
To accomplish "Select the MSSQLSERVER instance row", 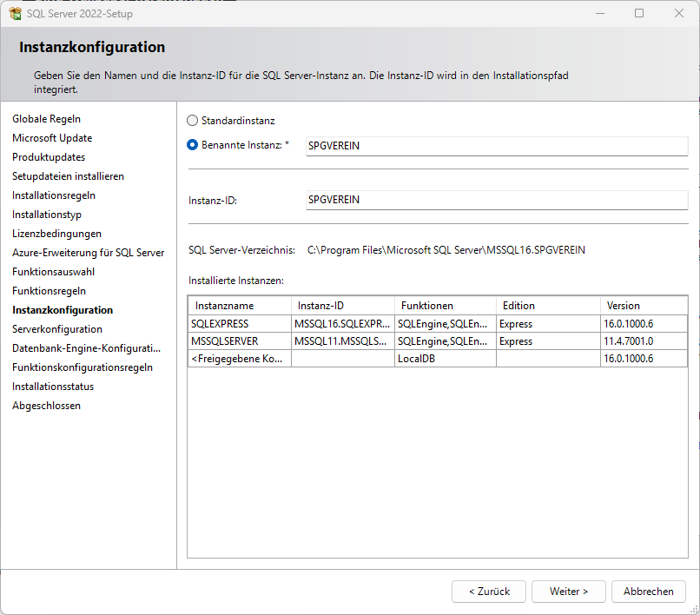I will click(x=240, y=341).
